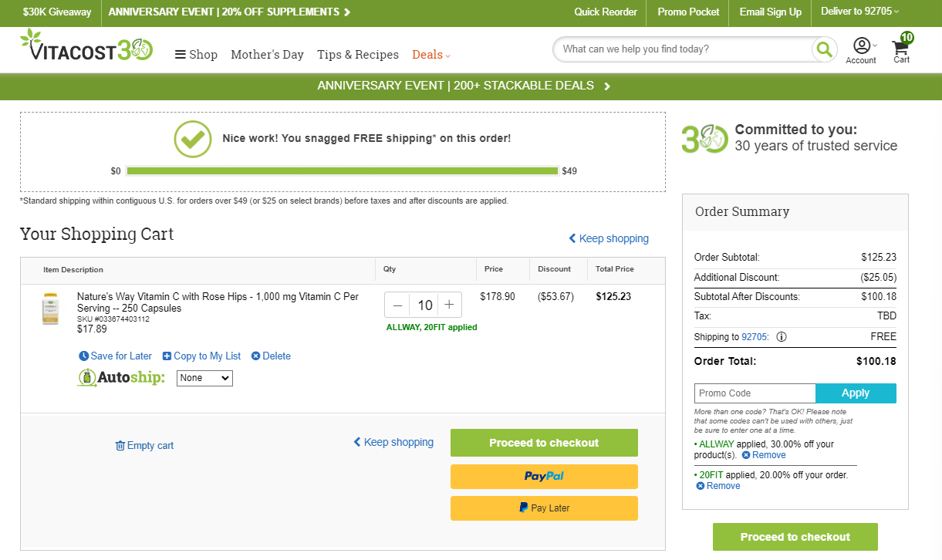Open the Shop menu

tap(196, 55)
